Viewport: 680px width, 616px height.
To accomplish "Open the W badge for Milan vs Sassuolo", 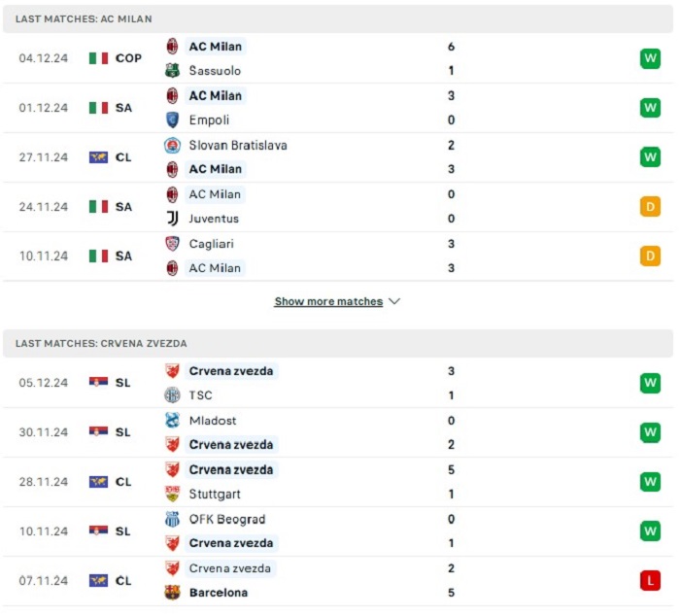I will click(x=650, y=58).
